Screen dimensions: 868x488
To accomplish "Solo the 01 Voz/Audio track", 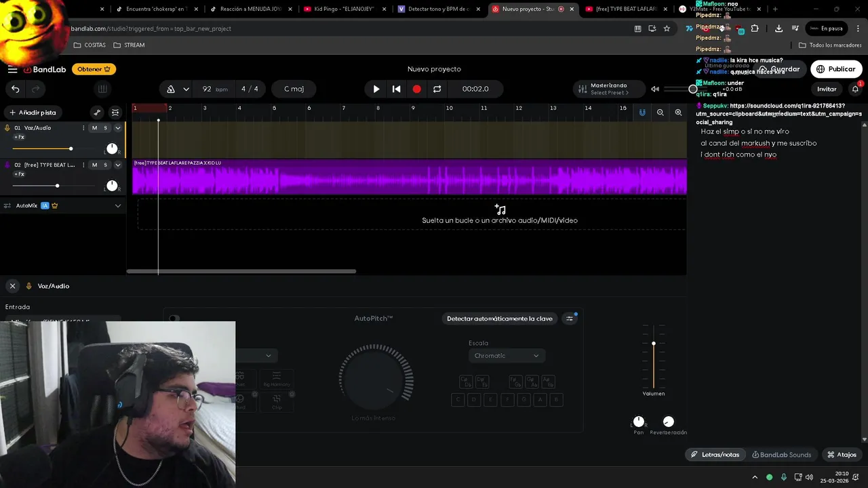I will tap(105, 128).
